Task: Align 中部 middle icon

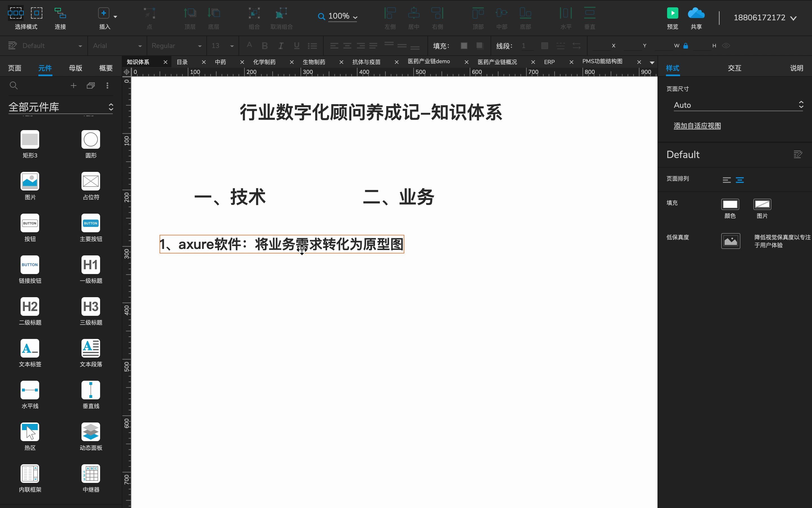Action: click(x=502, y=13)
